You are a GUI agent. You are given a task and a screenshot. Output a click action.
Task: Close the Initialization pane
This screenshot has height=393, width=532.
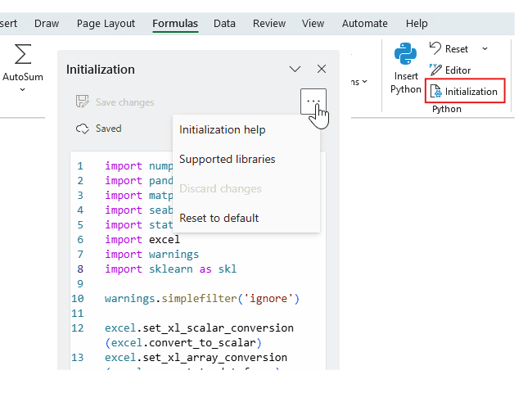coord(322,69)
